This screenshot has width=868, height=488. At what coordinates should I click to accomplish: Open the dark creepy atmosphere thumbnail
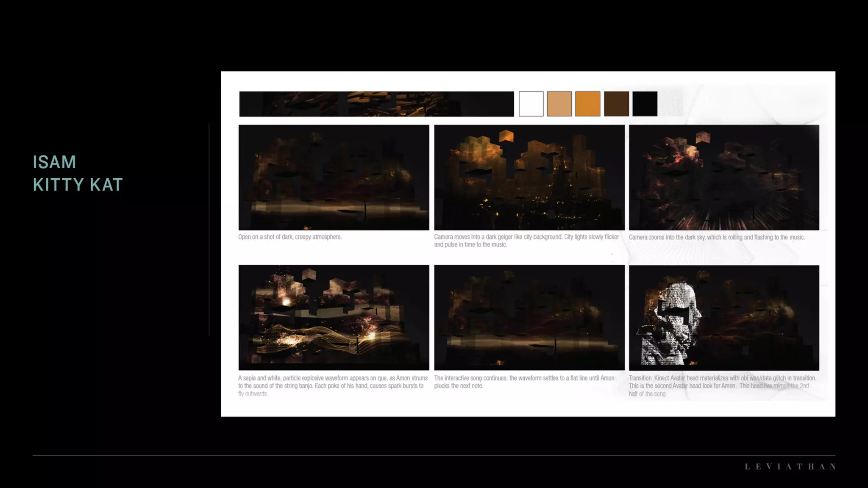[334, 177]
